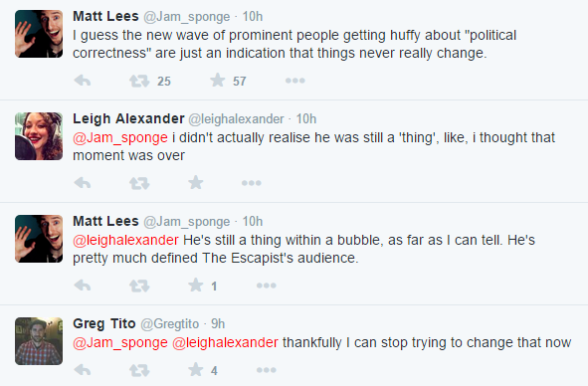The image size is (588, 386).
Task: Favorite the Escapist audience tweet with 1 star
Action: 196,285
